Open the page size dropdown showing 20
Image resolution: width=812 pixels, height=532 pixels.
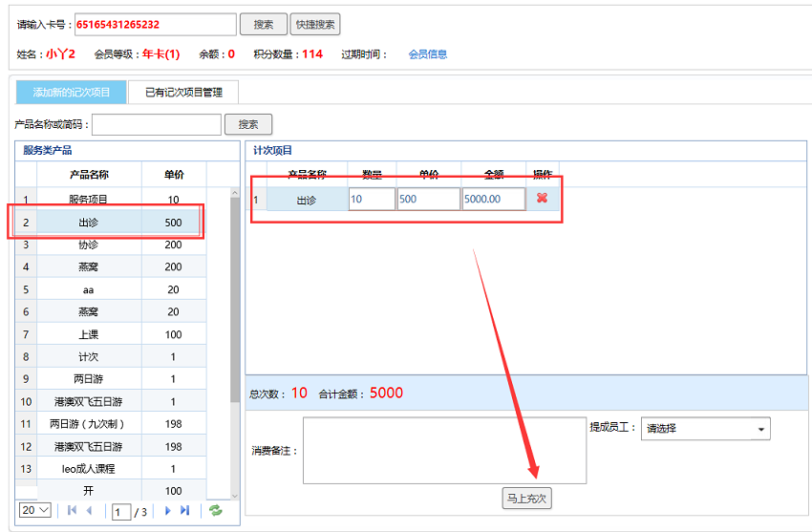tap(35, 511)
